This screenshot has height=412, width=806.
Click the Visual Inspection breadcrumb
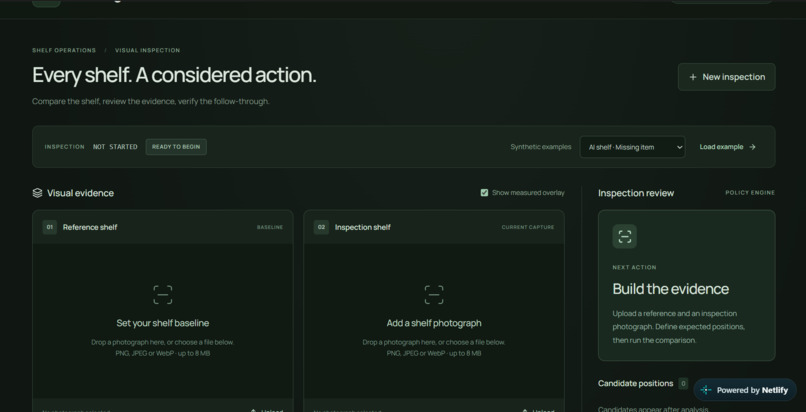pos(148,50)
